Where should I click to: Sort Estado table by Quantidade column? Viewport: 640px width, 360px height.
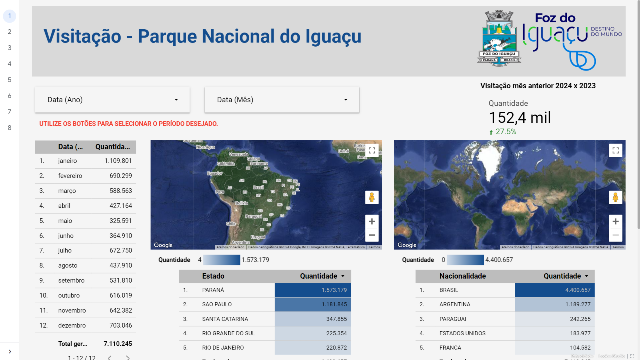click(x=322, y=276)
